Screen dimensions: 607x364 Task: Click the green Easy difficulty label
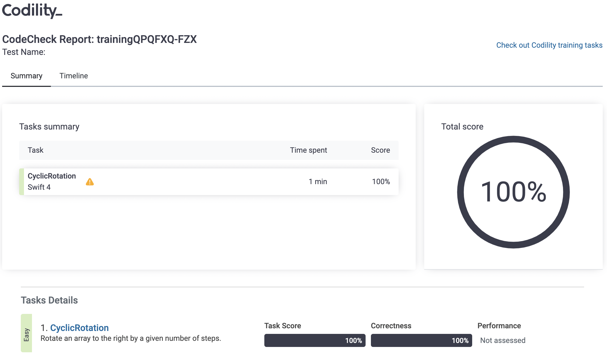(x=26, y=333)
